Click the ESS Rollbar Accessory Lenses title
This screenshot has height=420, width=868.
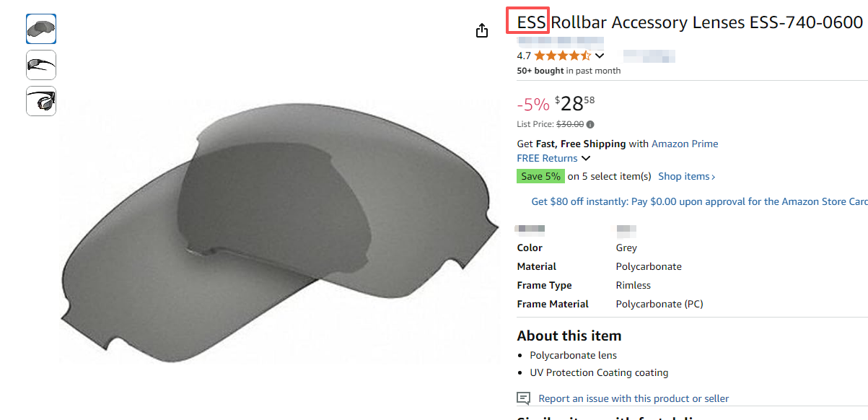click(689, 22)
